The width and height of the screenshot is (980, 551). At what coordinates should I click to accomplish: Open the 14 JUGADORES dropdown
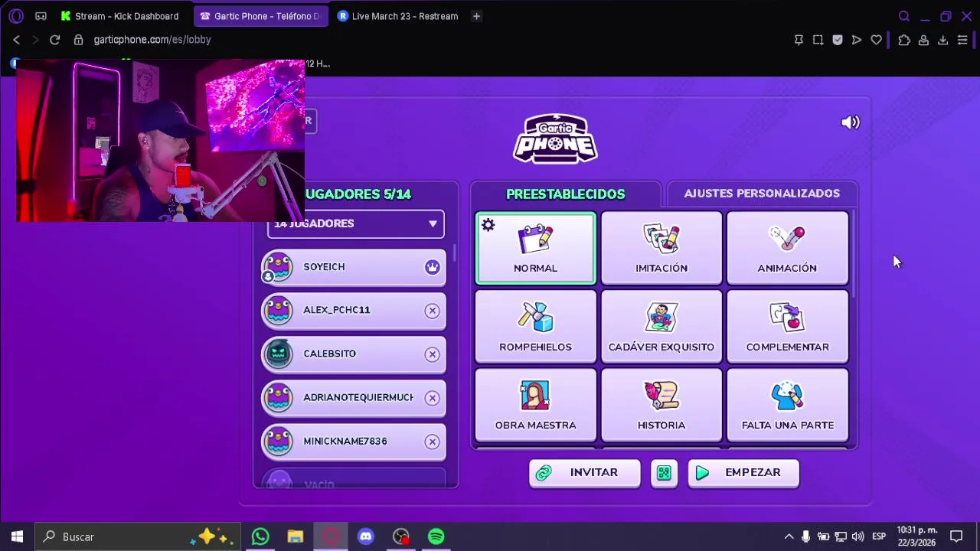click(355, 223)
